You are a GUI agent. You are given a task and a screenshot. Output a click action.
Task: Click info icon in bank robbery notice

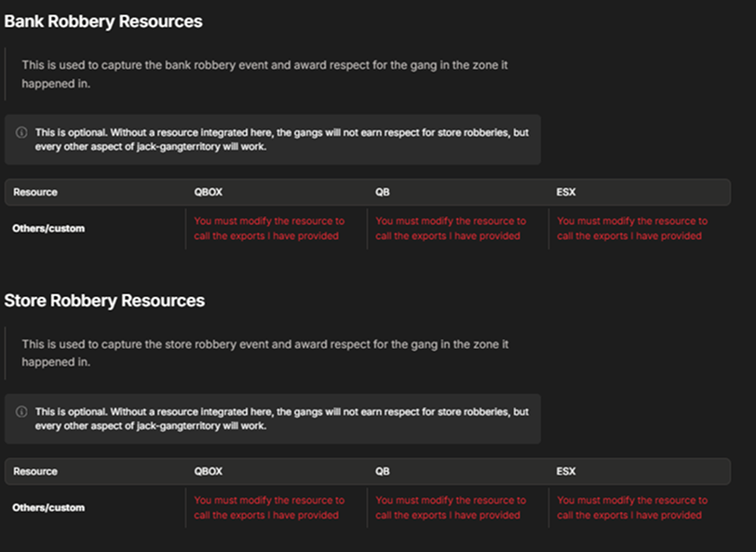point(21,132)
